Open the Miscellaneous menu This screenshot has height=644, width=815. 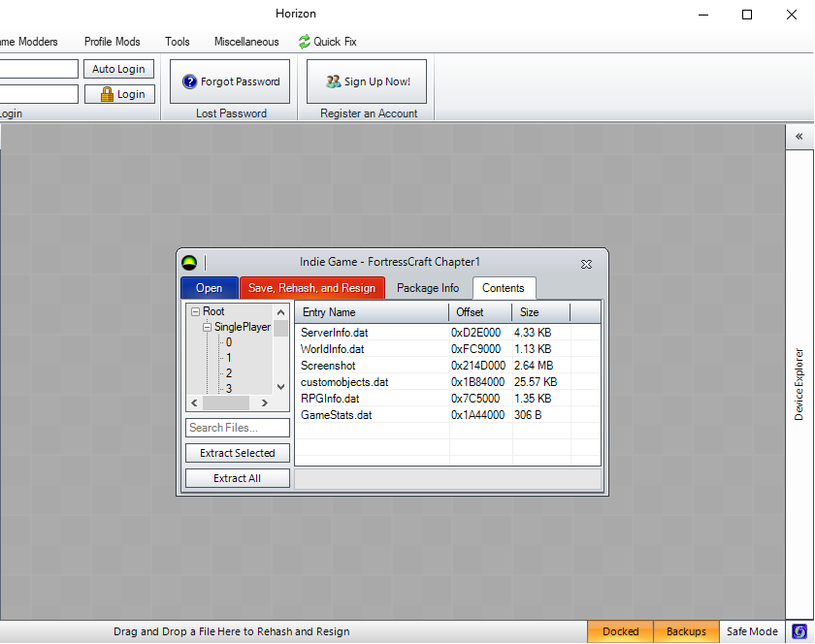[246, 42]
